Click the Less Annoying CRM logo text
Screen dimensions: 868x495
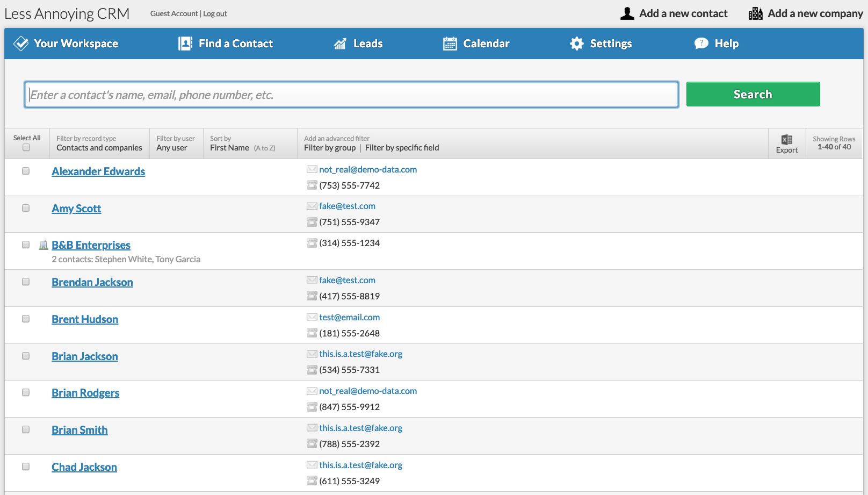[x=67, y=13]
